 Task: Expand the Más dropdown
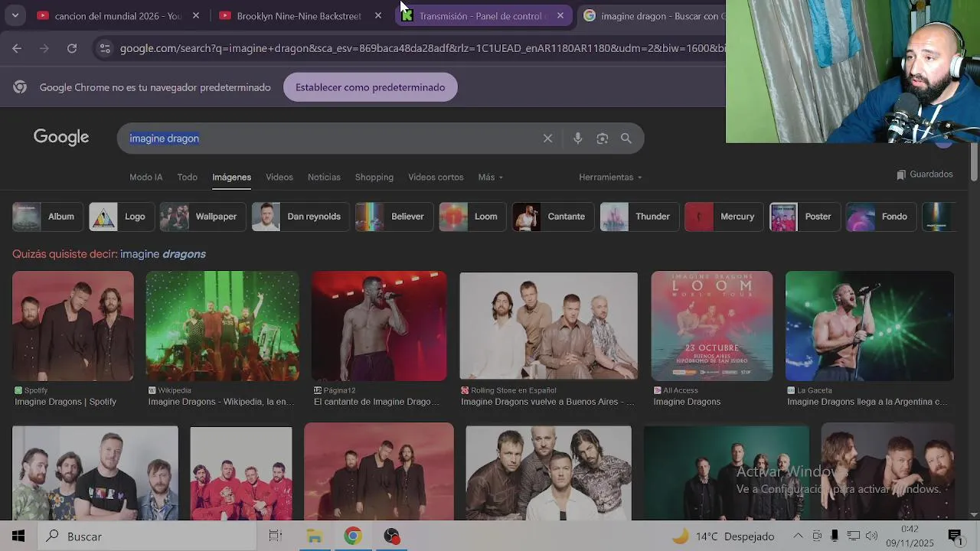pyautogui.click(x=491, y=177)
